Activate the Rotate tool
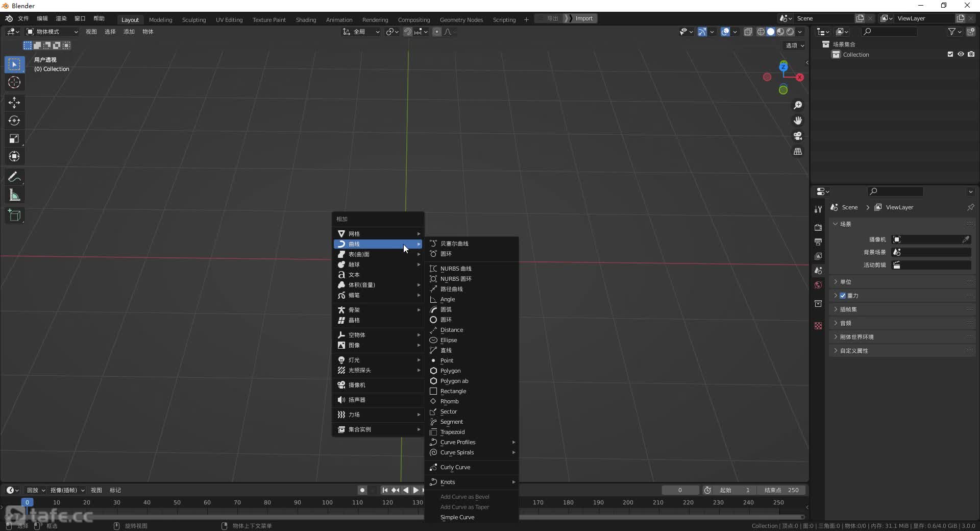This screenshot has width=980, height=531. [x=14, y=120]
